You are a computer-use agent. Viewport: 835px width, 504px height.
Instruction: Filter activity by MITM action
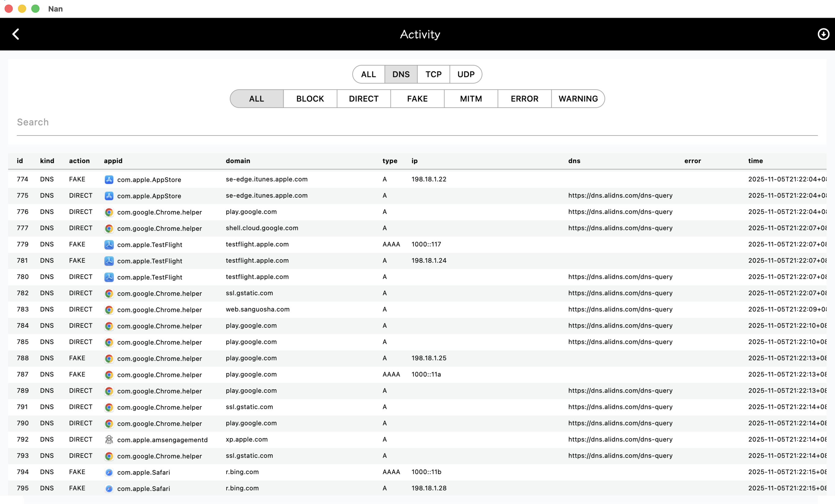(x=471, y=99)
